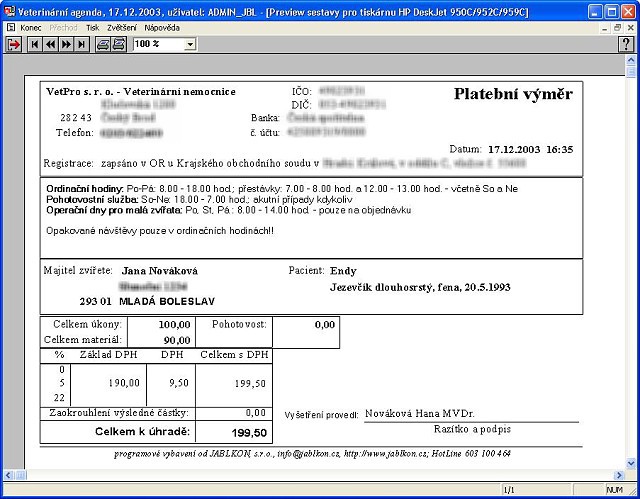Go to the next preview page
640x499 pixels.
66,44
